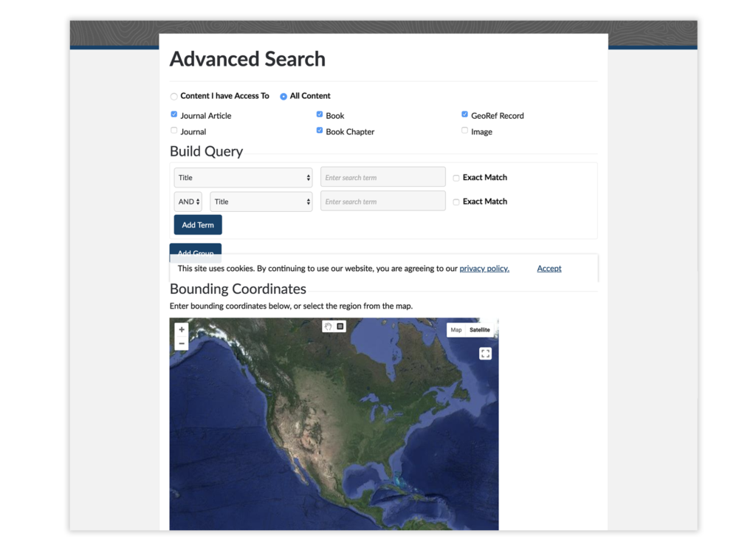Toggle fullscreen map view

pos(485,354)
